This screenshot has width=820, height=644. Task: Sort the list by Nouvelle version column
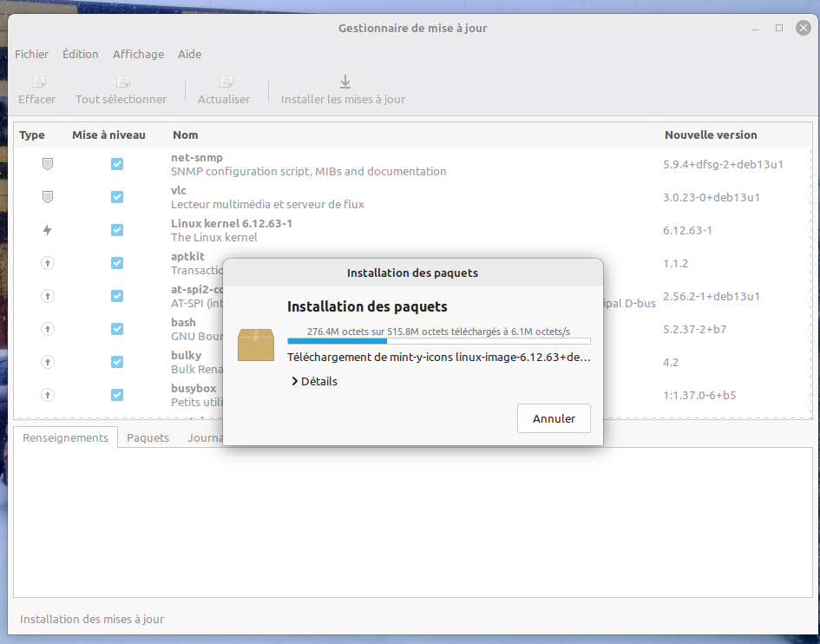711,135
